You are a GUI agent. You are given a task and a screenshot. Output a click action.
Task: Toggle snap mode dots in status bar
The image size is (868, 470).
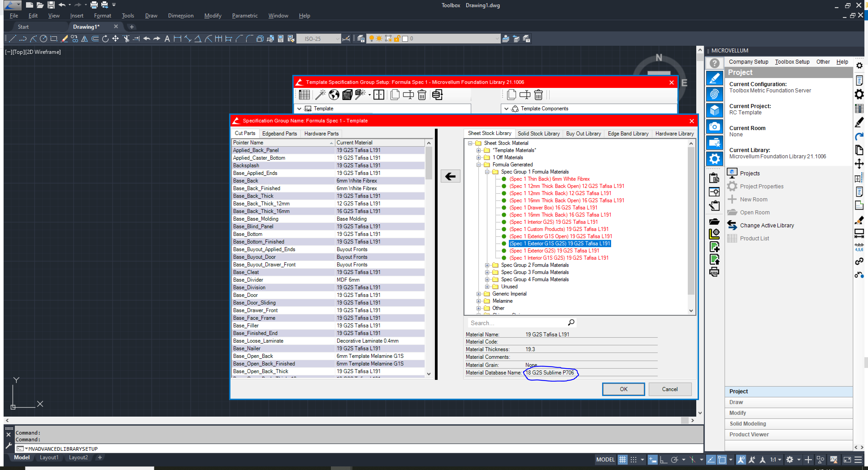pos(633,459)
